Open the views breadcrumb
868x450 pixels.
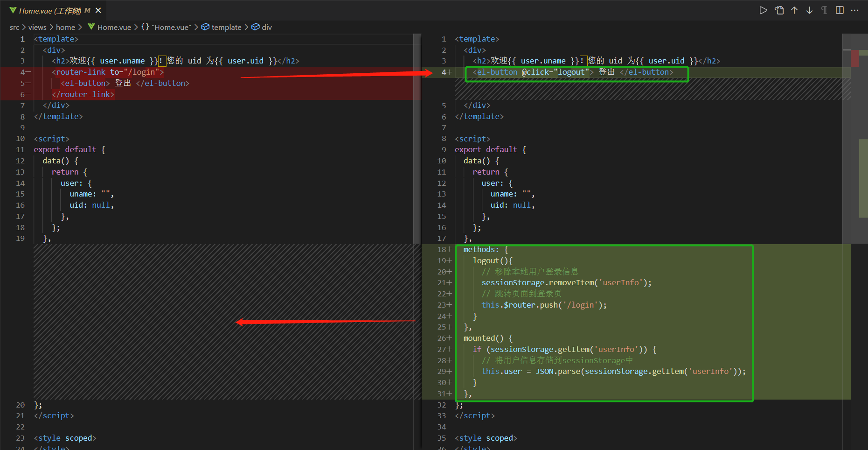[37, 28]
